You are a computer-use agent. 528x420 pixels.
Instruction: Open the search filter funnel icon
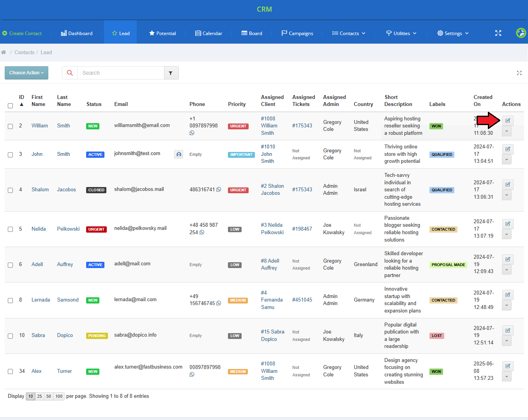pos(171,73)
